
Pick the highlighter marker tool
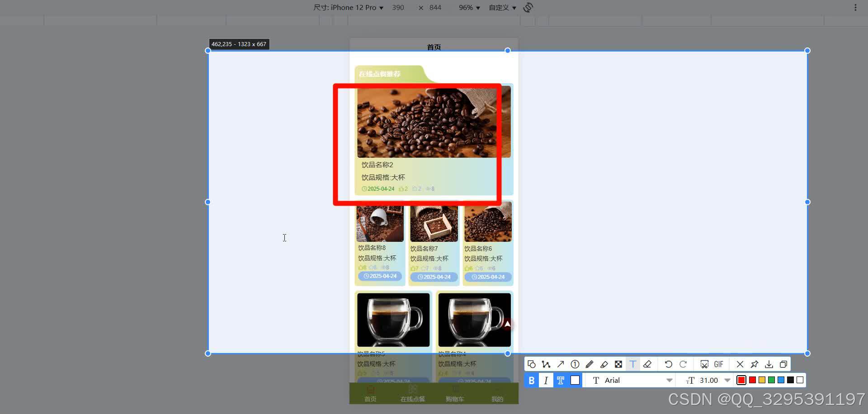(x=604, y=364)
